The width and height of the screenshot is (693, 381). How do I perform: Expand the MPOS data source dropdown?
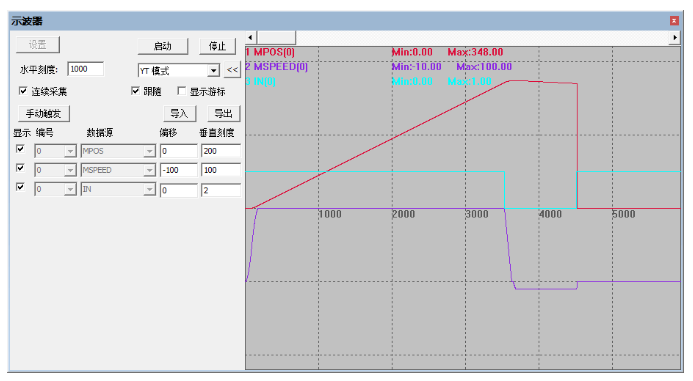pos(118,151)
